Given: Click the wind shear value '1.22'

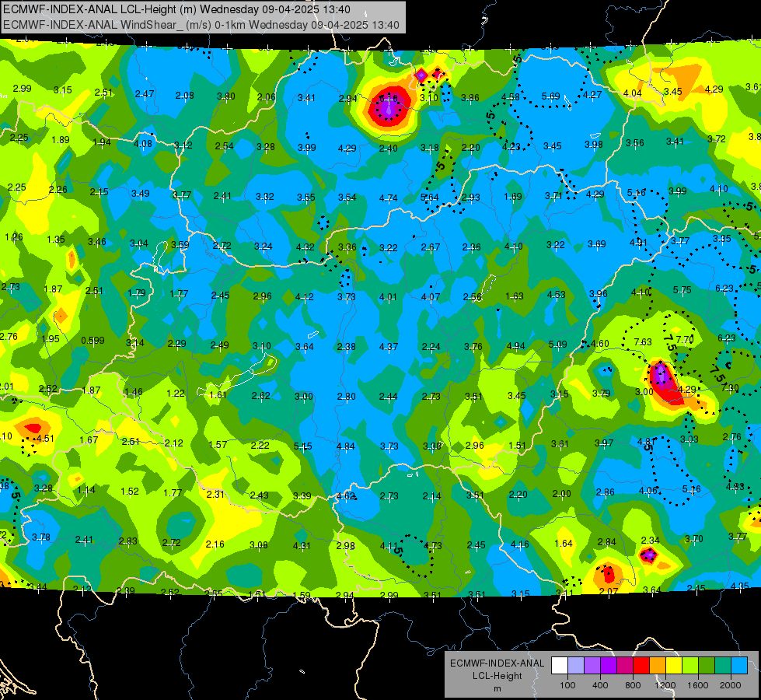Looking at the screenshot, I should coord(175,393).
